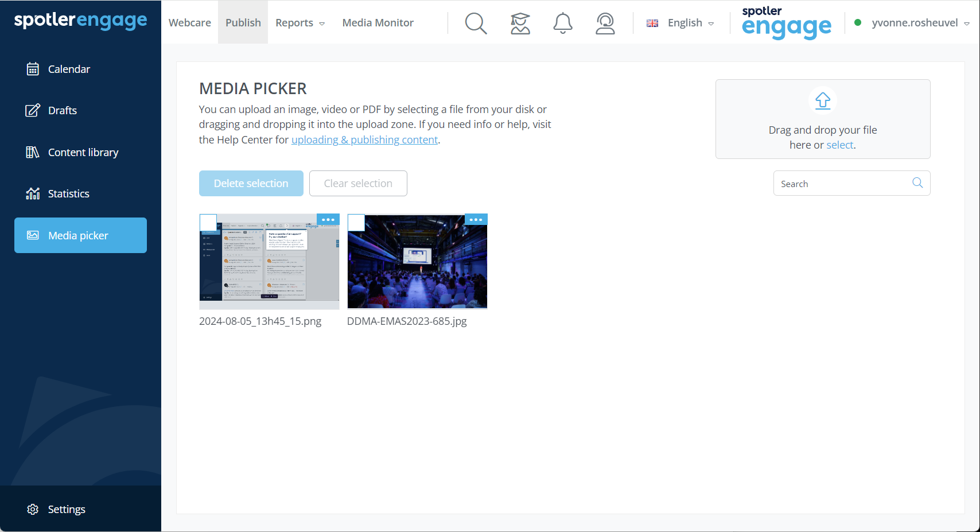This screenshot has width=980, height=532.
Task: Click the Statistics chart icon
Action: click(33, 193)
